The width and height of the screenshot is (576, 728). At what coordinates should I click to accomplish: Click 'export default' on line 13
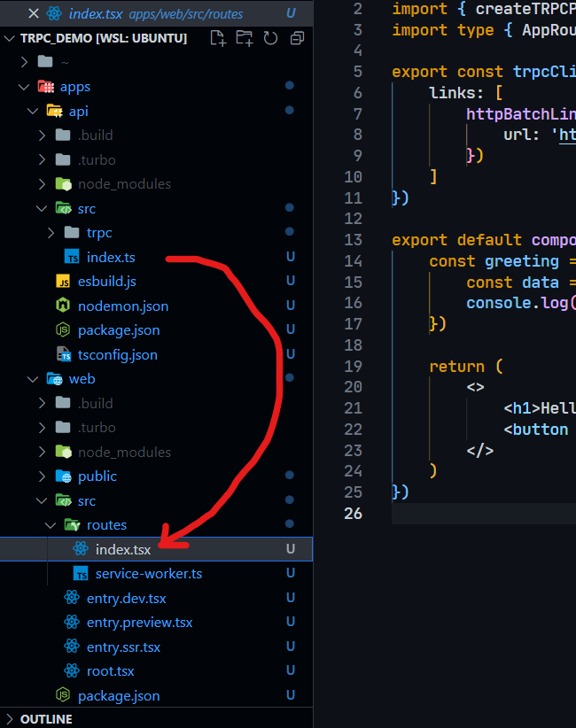click(456, 240)
